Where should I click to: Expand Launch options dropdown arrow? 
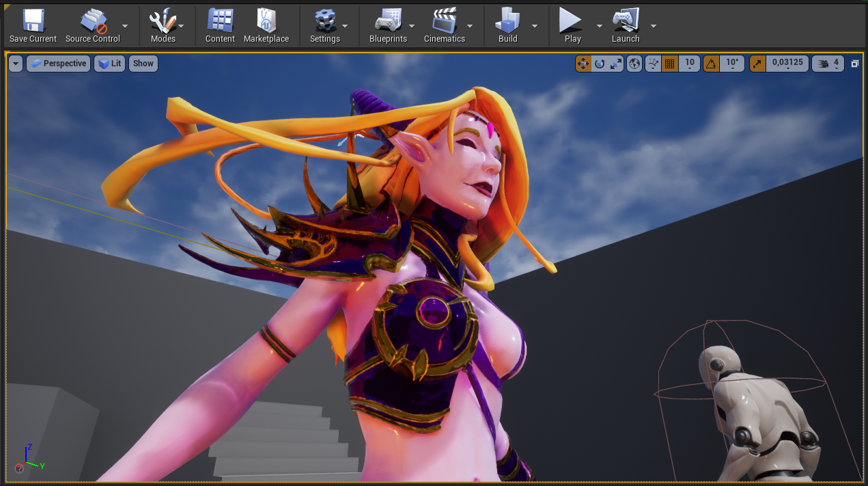(654, 26)
